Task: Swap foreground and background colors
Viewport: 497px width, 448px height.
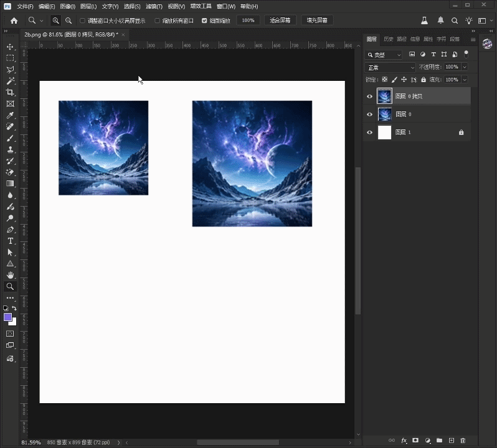Action: click(x=14, y=308)
